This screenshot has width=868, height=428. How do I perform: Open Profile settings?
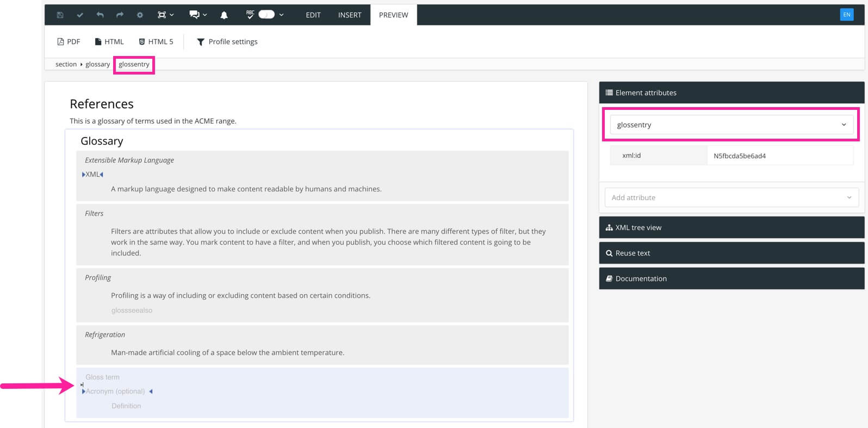227,42
